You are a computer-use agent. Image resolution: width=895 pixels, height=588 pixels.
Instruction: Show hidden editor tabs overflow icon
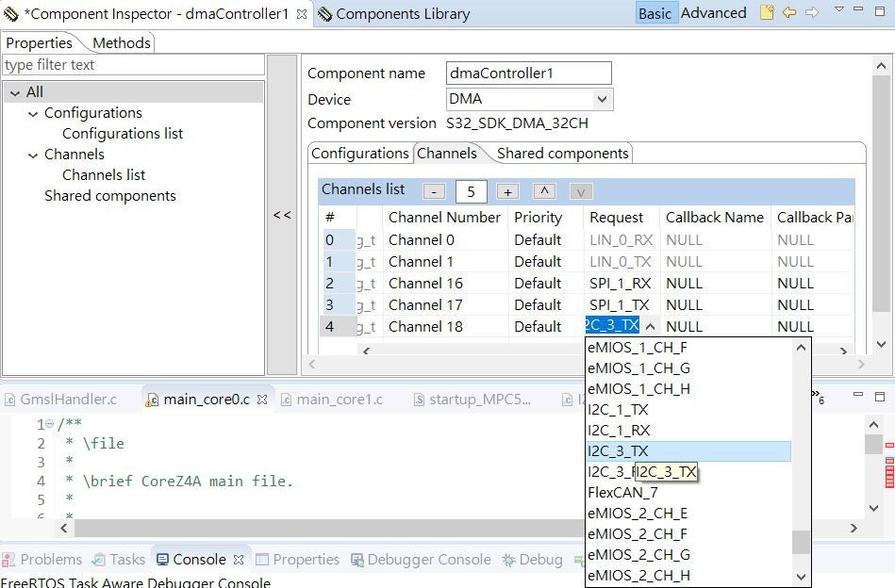pyautogui.click(x=818, y=397)
